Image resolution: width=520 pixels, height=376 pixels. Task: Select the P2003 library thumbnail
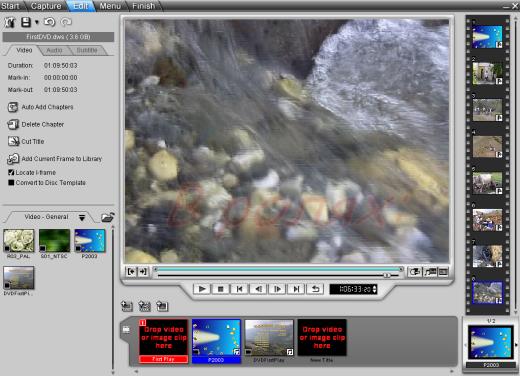90,240
